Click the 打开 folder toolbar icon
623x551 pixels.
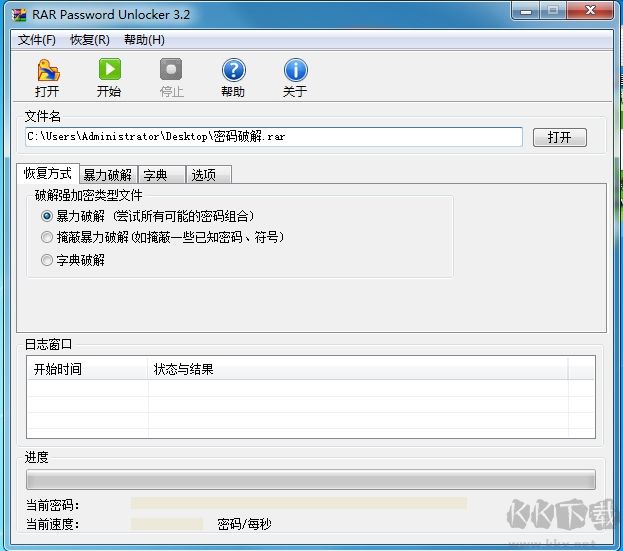pos(48,70)
